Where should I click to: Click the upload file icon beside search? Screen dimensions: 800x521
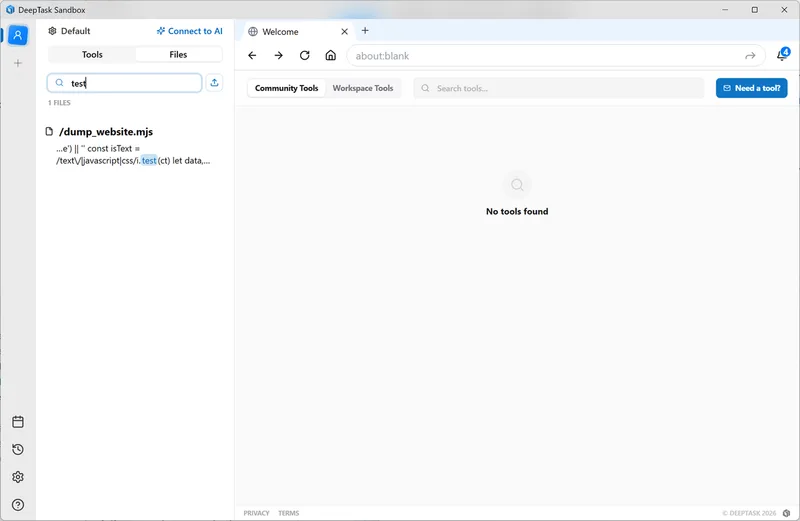[214, 83]
